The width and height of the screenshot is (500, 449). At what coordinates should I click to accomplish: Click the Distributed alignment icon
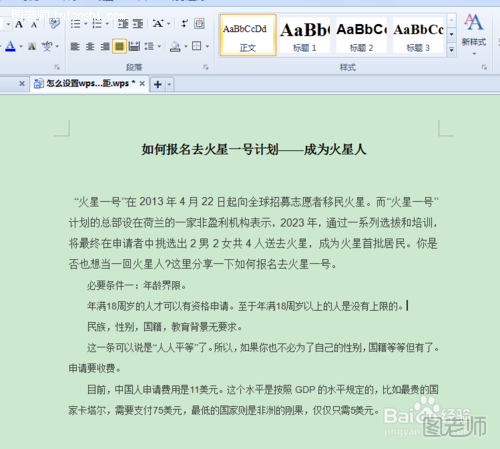[x=134, y=46]
